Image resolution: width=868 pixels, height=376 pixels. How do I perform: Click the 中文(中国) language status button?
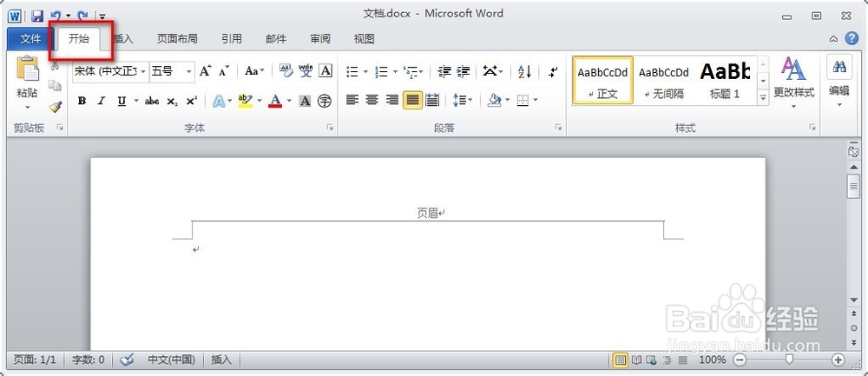click(x=171, y=360)
